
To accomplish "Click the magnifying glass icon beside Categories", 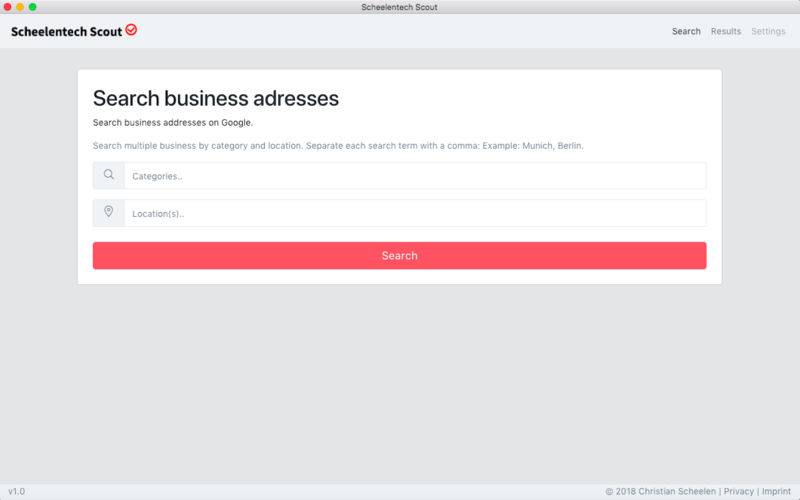I will click(x=108, y=176).
